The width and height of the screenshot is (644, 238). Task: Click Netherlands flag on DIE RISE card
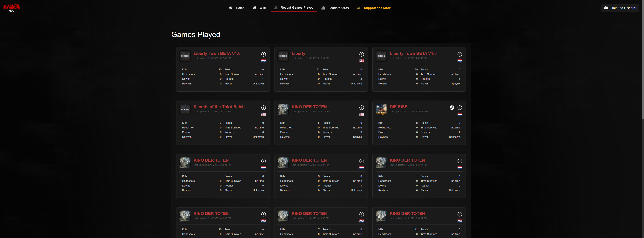click(x=459, y=114)
